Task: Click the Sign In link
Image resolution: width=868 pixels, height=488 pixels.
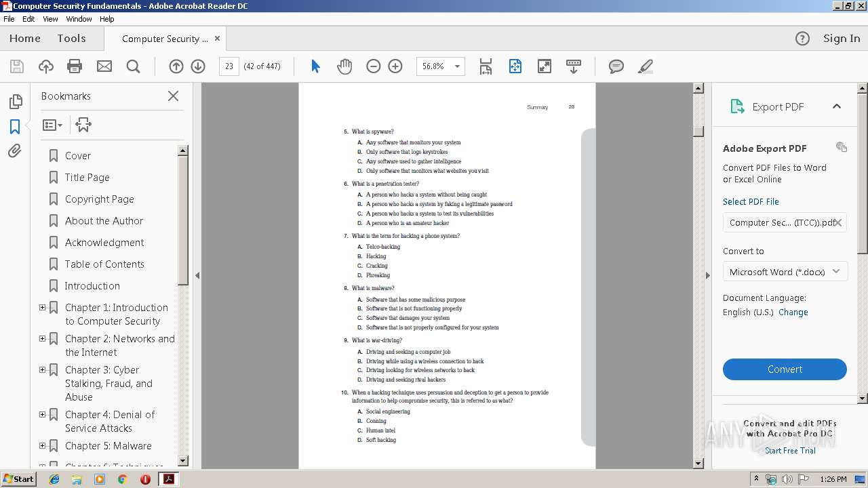Action: coord(842,39)
